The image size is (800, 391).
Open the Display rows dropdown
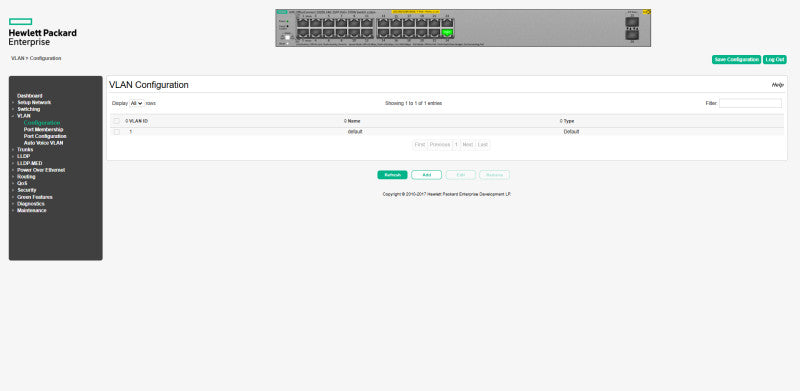click(x=137, y=103)
